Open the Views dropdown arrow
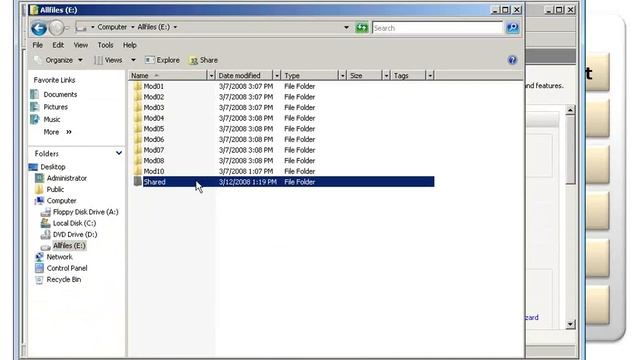This screenshot has width=640, height=360. pos(133,60)
